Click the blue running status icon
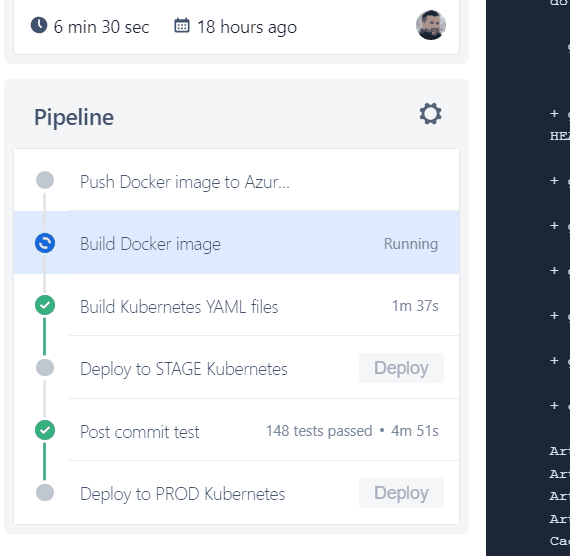 click(x=45, y=243)
